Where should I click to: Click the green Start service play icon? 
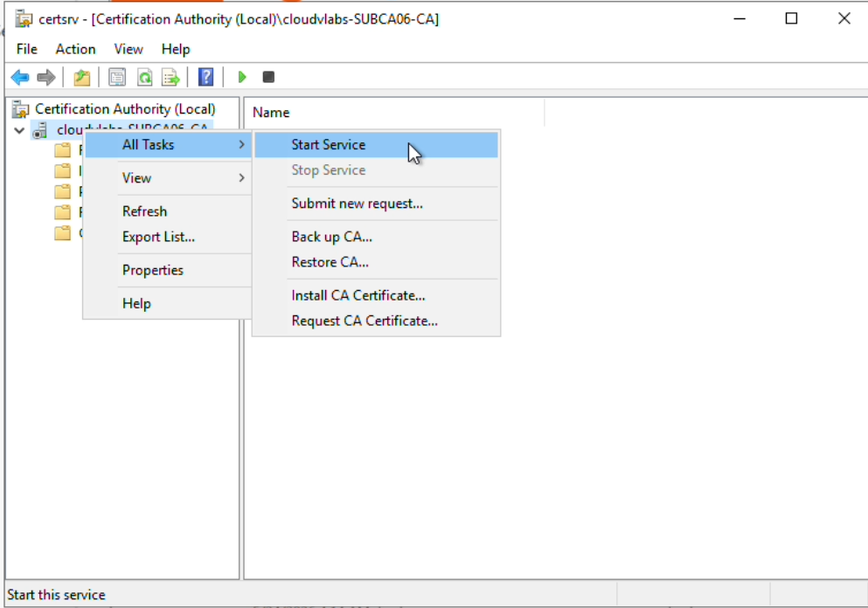click(242, 77)
